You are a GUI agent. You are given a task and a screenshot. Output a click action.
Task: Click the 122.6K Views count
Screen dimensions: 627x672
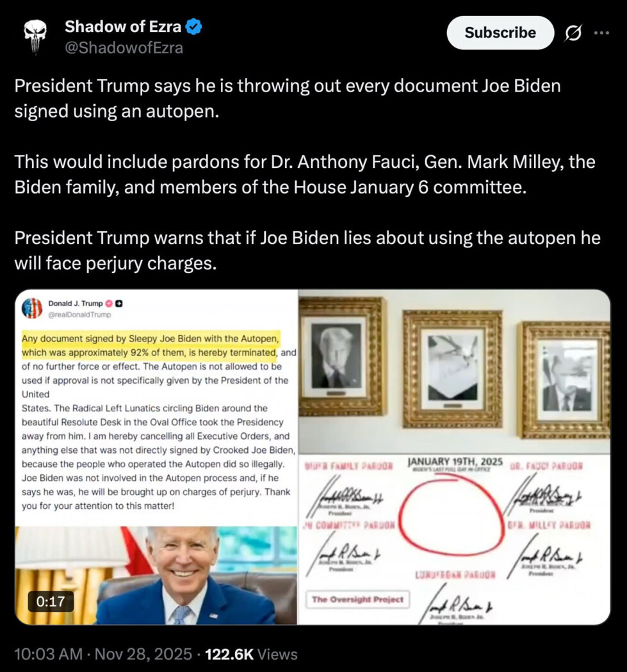[251, 654]
